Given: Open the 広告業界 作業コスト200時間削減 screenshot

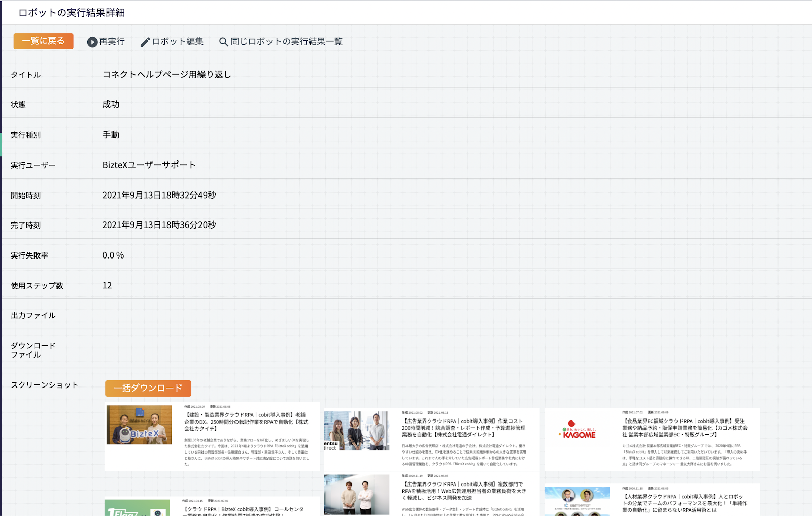Looking at the screenshot, I should tap(432, 439).
